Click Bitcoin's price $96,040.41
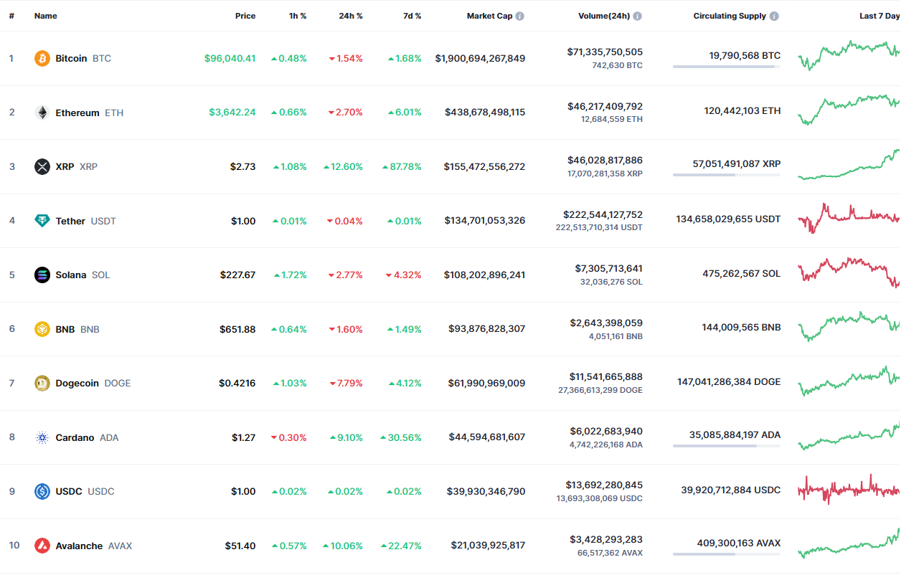This screenshot has width=924, height=575. (230, 58)
